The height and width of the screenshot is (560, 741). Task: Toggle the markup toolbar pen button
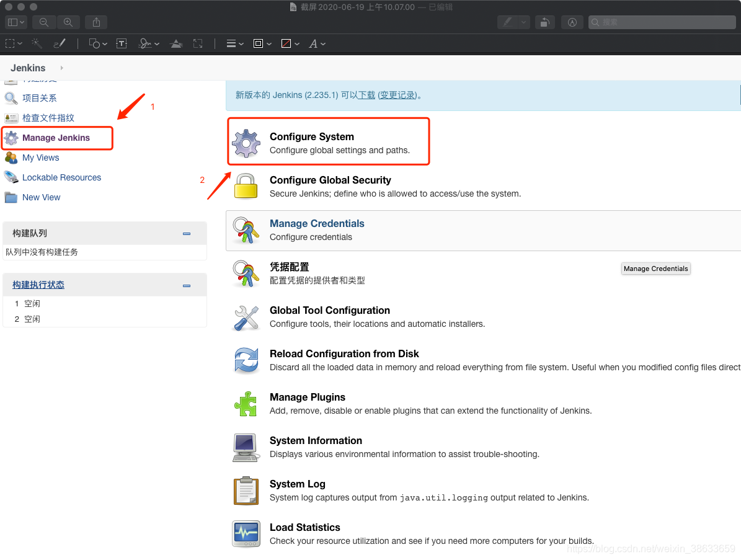click(508, 22)
